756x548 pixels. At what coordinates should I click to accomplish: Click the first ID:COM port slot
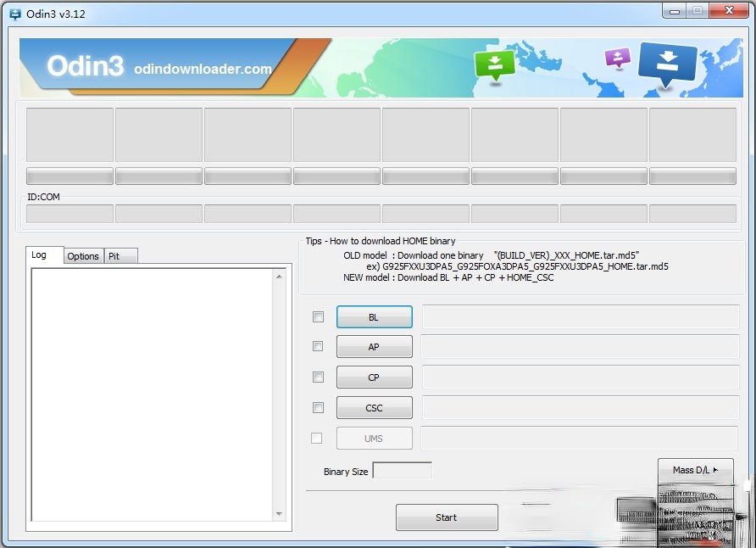[x=69, y=214]
